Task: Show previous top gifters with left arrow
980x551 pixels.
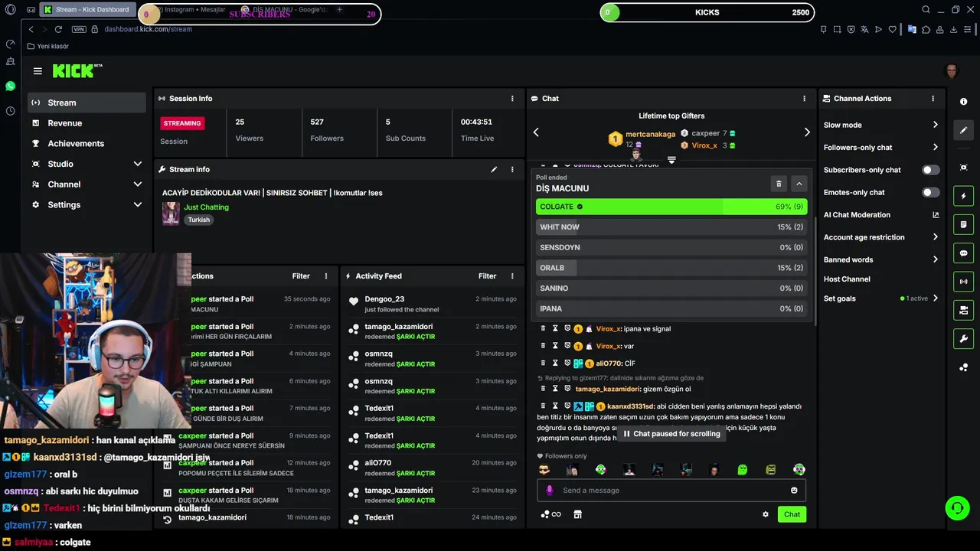Action: 536,132
